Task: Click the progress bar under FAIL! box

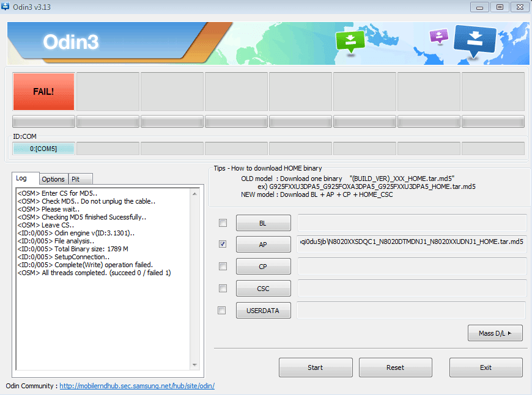Action: pos(43,122)
